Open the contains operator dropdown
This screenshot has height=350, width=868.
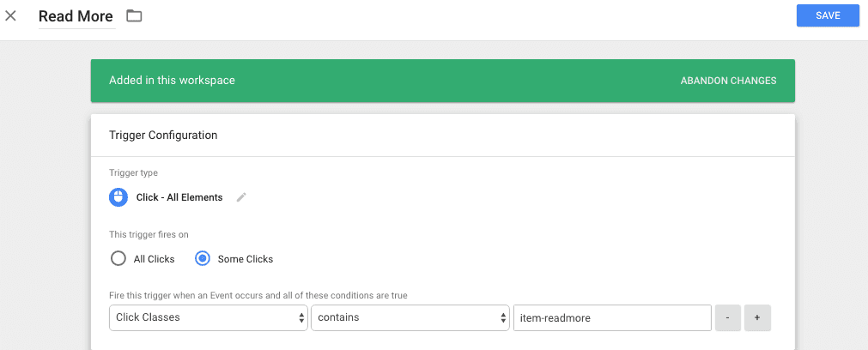410,317
